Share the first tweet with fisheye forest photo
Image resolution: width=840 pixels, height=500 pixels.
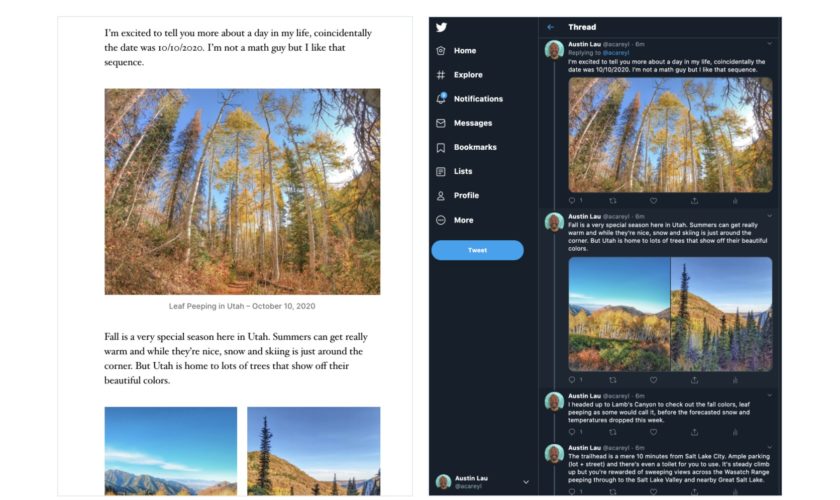tap(694, 201)
